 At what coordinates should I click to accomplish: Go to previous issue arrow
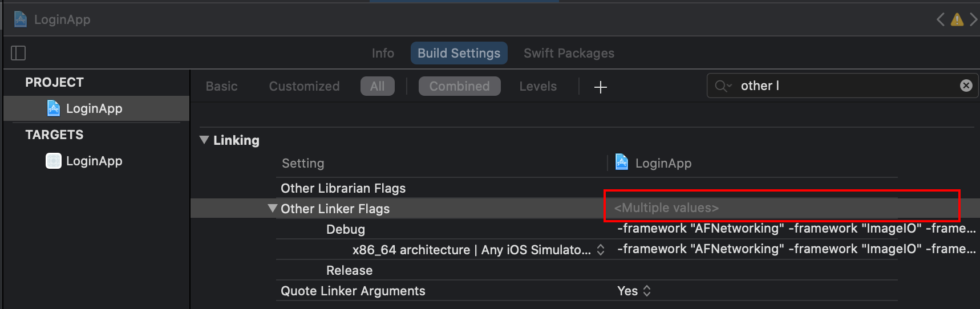click(940, 20)
